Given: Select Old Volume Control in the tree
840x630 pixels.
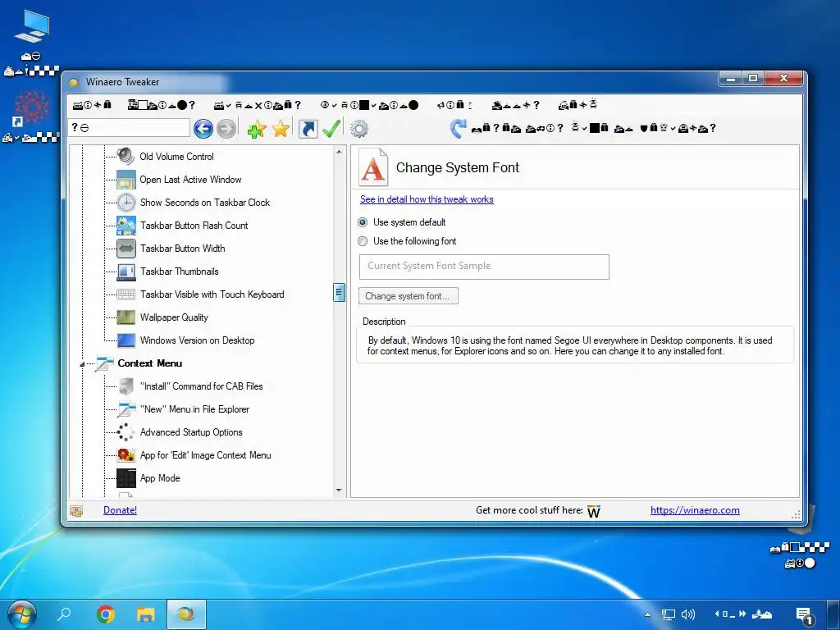Looking at the screenshot, I should click(x=177, y=157).
